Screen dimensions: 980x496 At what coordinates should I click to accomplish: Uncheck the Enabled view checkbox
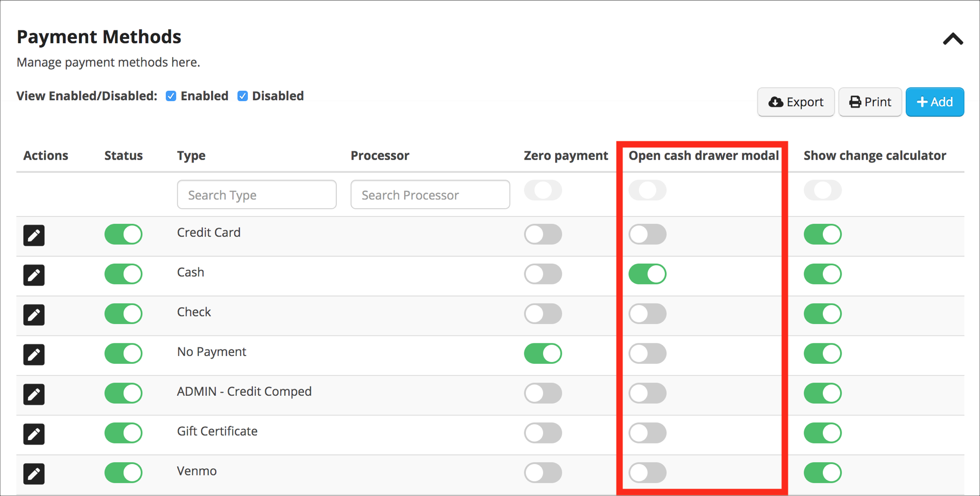click(x=171, y=96)
